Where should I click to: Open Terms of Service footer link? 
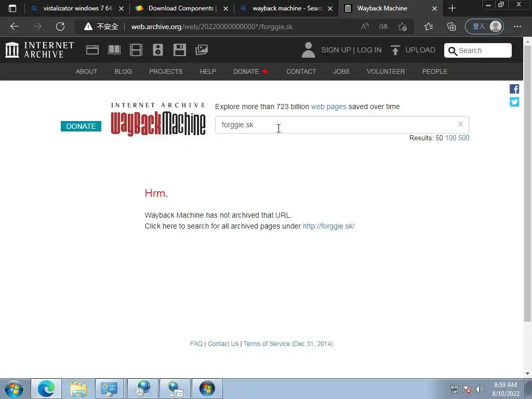point(288,344)
